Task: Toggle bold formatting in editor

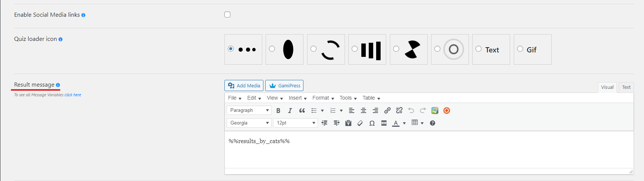Action: 278,110
